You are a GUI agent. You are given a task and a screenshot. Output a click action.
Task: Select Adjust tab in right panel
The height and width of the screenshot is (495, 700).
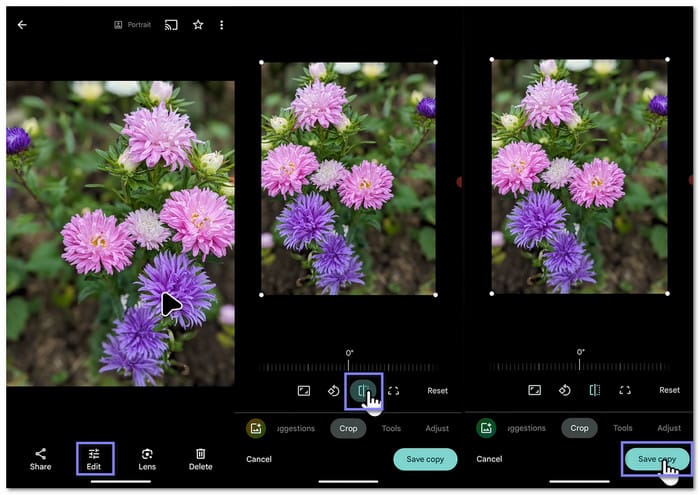point(669,428)
